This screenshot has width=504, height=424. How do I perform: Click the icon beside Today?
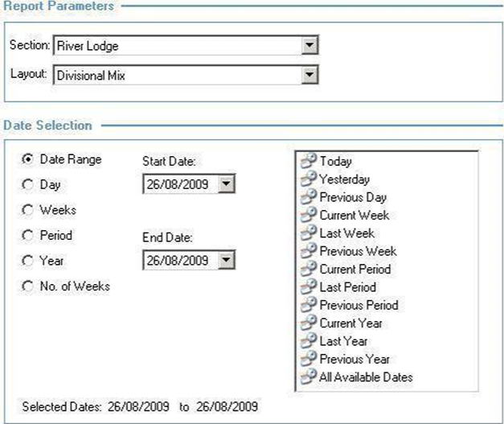(309, 161)
